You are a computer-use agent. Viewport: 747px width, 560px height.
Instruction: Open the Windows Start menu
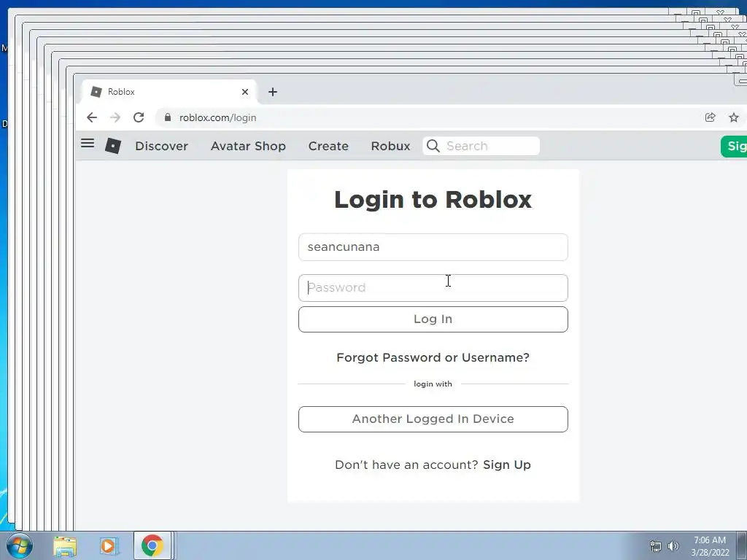20,545
